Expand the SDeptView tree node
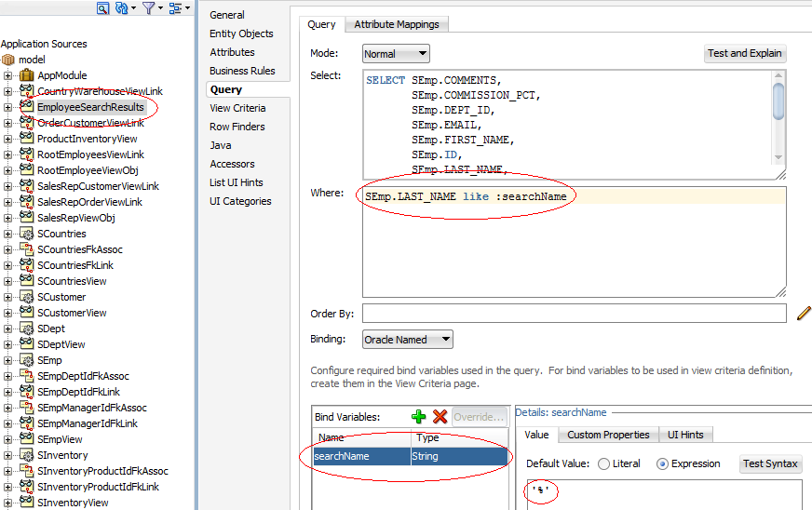Screen dimensions: 812x510 (7, 344)
